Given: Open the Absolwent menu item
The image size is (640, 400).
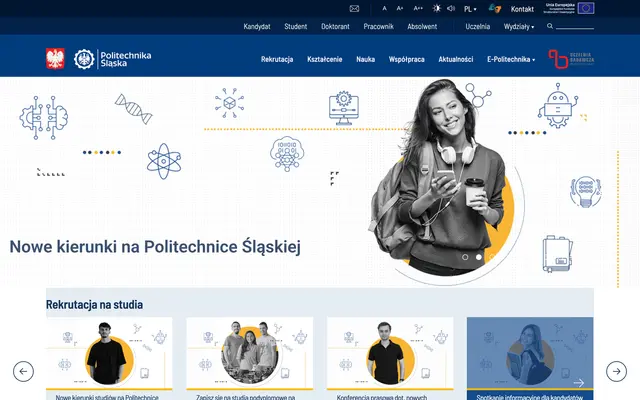Looking at the screenshot, I should click(422, 27).
